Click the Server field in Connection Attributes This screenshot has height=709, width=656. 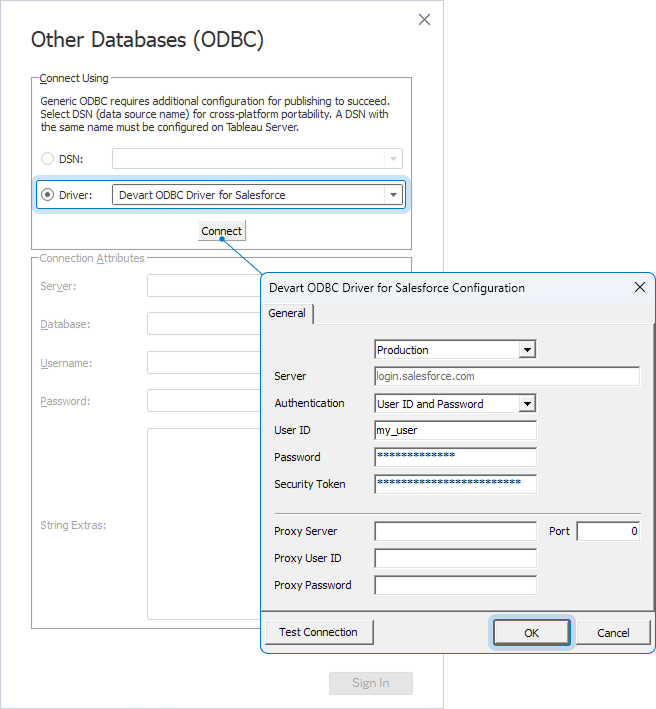(x=204, y=286)
